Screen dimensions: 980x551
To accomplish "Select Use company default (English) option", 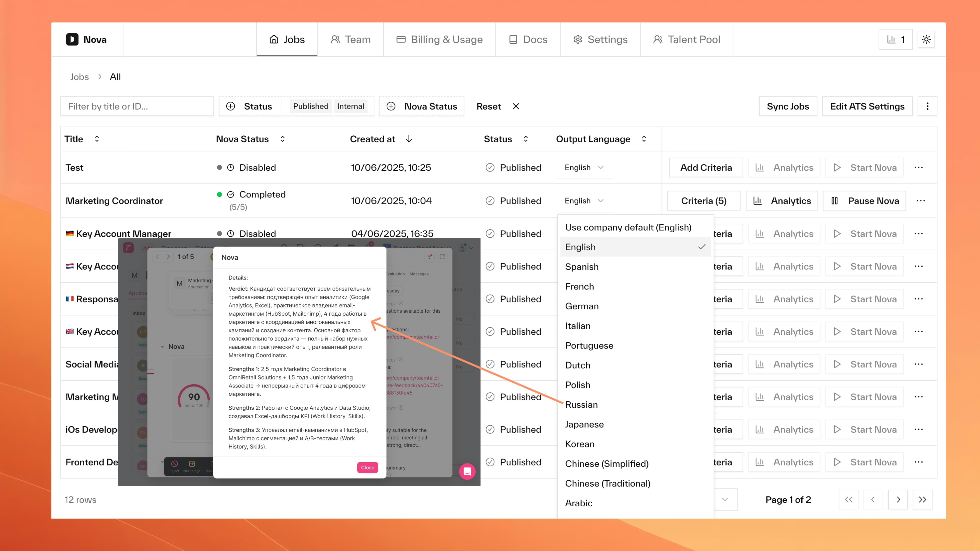I will pyautogui.click(x=628, y=227).
